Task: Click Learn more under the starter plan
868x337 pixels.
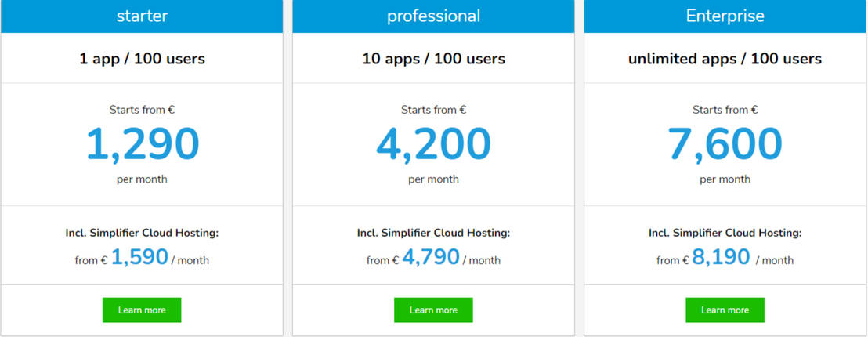Action: tap(142, 310)
